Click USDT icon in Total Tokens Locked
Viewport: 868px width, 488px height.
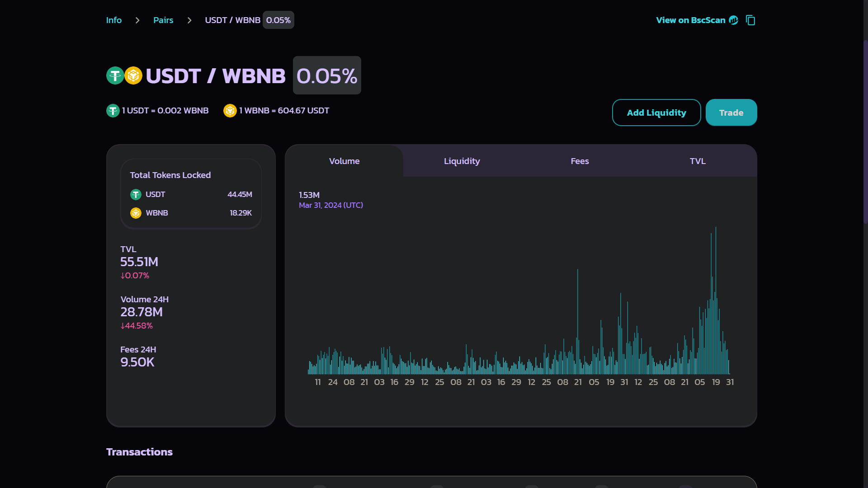[136, 195]
